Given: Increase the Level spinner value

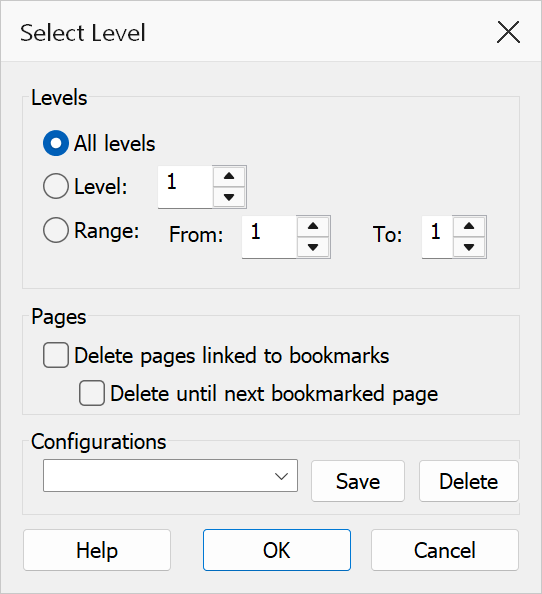Looking at the screenshot, I should (x=229, y=177).
